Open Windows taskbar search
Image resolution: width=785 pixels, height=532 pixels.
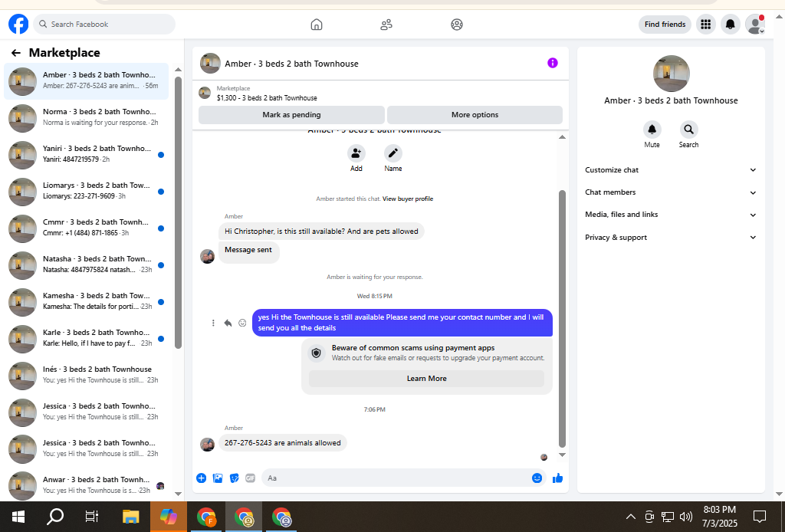coord(55,517)
